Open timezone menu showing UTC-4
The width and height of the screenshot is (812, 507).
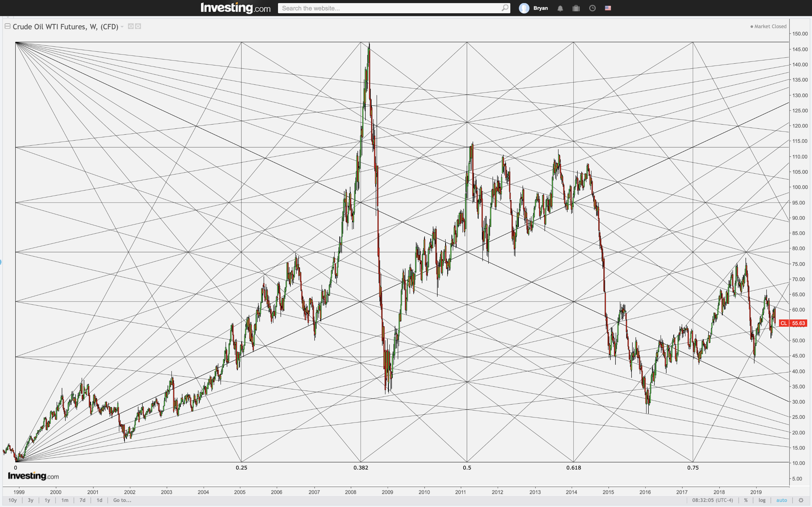click(713, 500)
